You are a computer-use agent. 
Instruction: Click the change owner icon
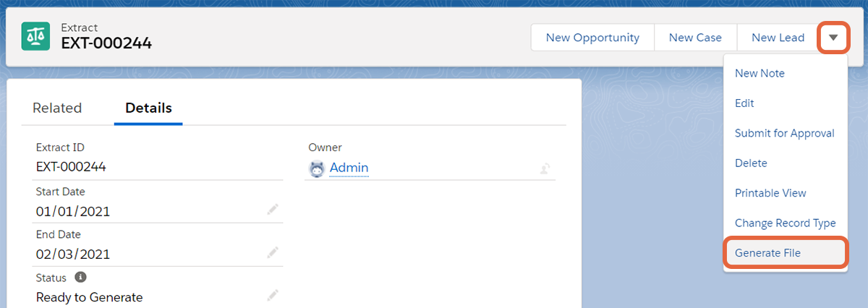(545, 168)
